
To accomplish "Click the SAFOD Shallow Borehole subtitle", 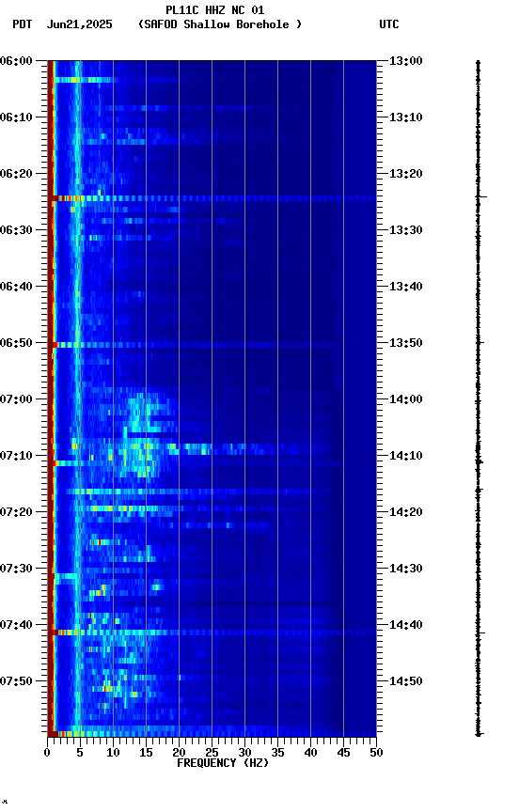I will [220, 24].
